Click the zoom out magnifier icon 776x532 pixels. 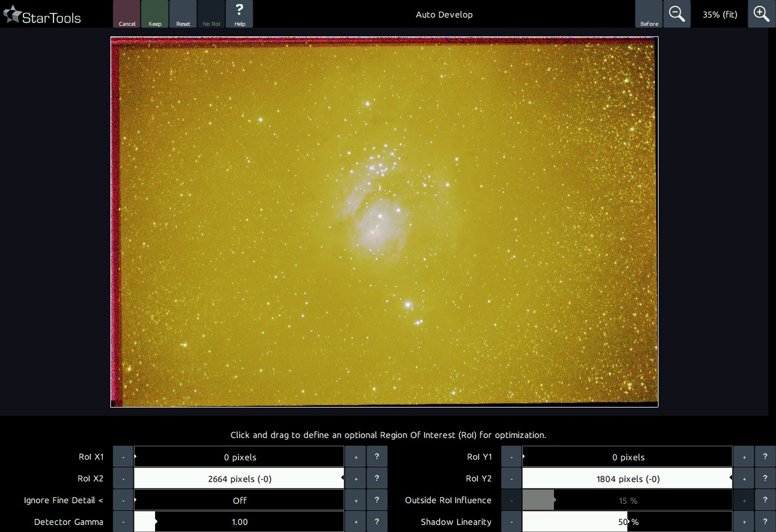pyautogui.click(x=677, y=14)
